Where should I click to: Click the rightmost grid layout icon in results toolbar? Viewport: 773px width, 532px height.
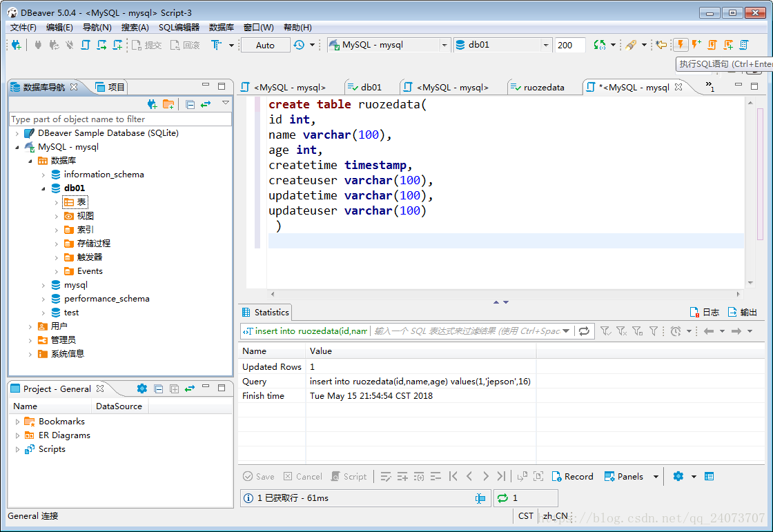click(709, 476)
